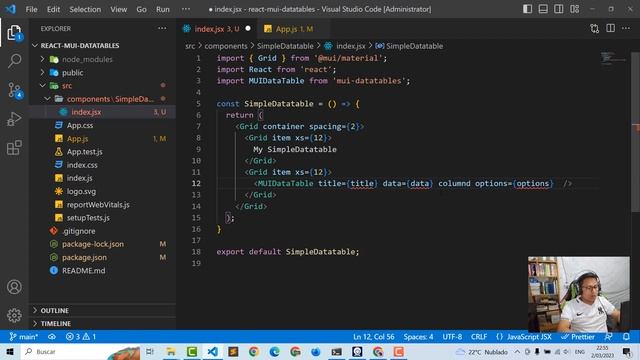Screen dimensions: 640x360
Task: Open notifications bell in status bar
Action: pos(626,337)
